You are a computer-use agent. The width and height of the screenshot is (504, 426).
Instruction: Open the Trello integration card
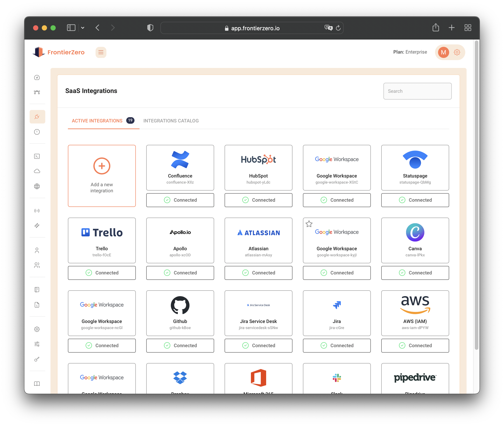(102, 240)
